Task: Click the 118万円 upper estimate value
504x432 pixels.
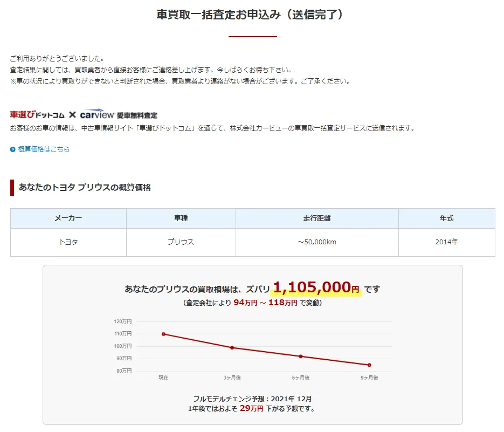Action: click(x=283, y=303)
